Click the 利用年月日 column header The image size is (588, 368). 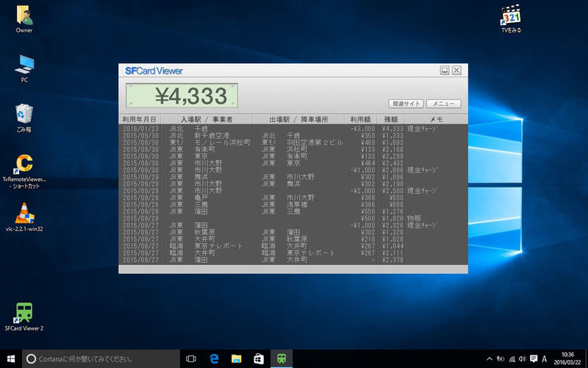[139, 118]
